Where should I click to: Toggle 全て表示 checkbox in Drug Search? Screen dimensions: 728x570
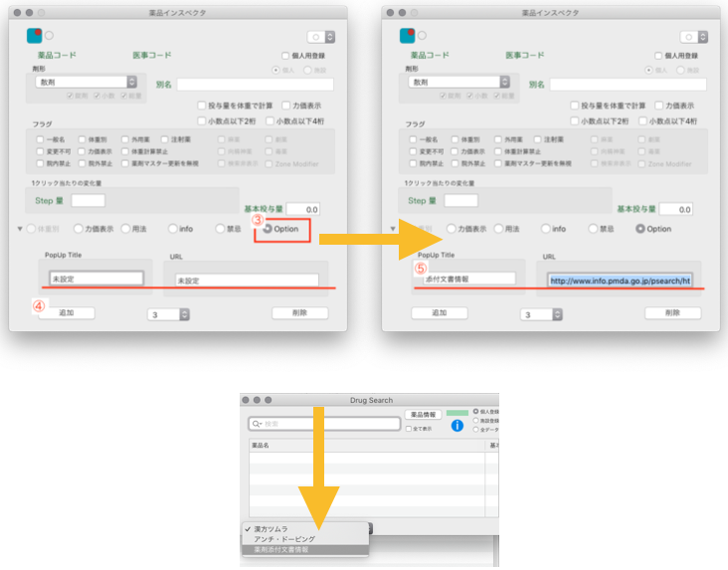[x=409, y=429]
